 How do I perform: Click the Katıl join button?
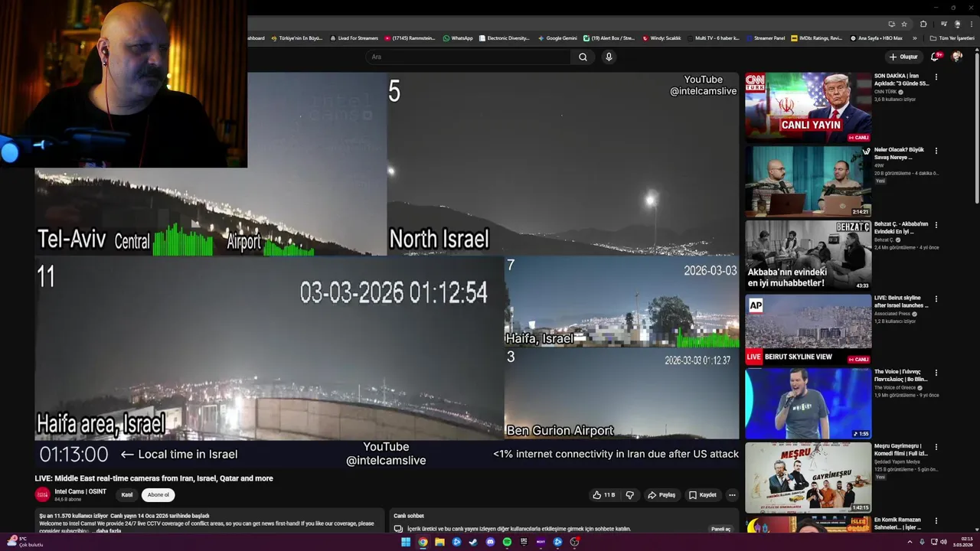(127, 495)
